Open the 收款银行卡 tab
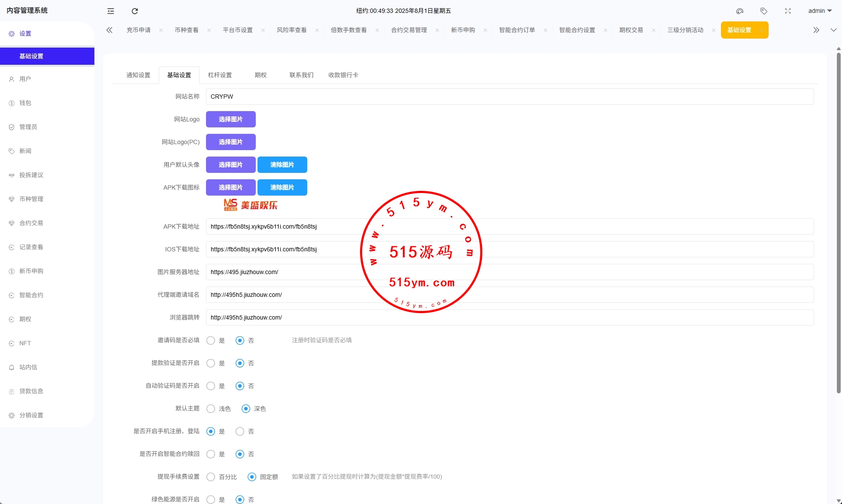The width and height of the screenshot is (842, 504). [x=343, y=75]
